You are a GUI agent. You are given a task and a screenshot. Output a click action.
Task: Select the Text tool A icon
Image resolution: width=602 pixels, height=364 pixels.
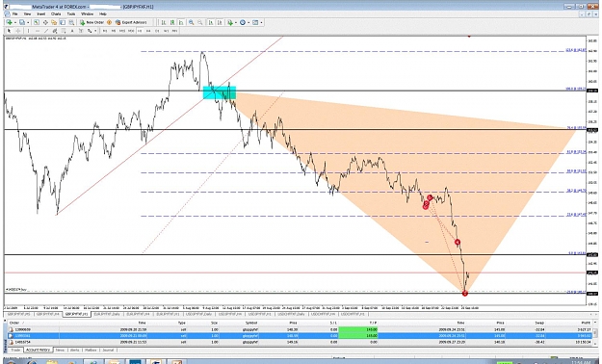(x=72, y=31)
